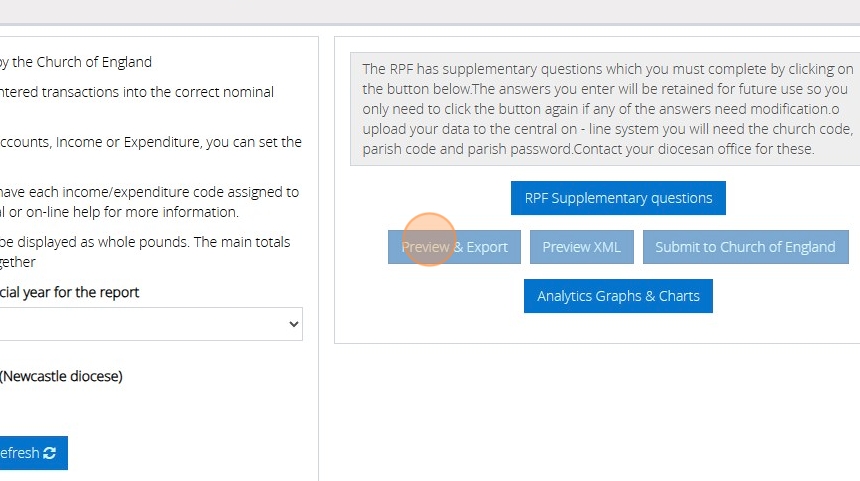The height and width of the screenshot is (481, 860).
Task: Click the 'correct nominal' text line
Action: pyautogui.click(x=137, y=92)
